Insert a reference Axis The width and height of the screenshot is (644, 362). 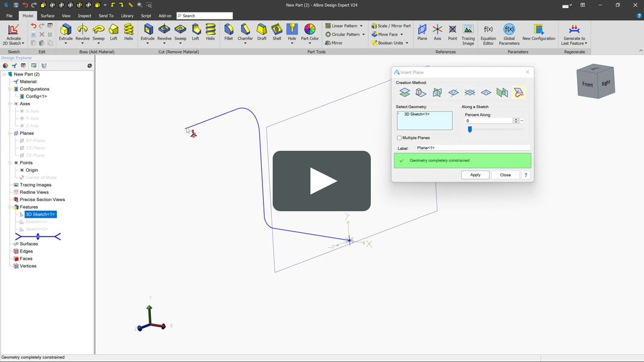click(x=437, y=31)
